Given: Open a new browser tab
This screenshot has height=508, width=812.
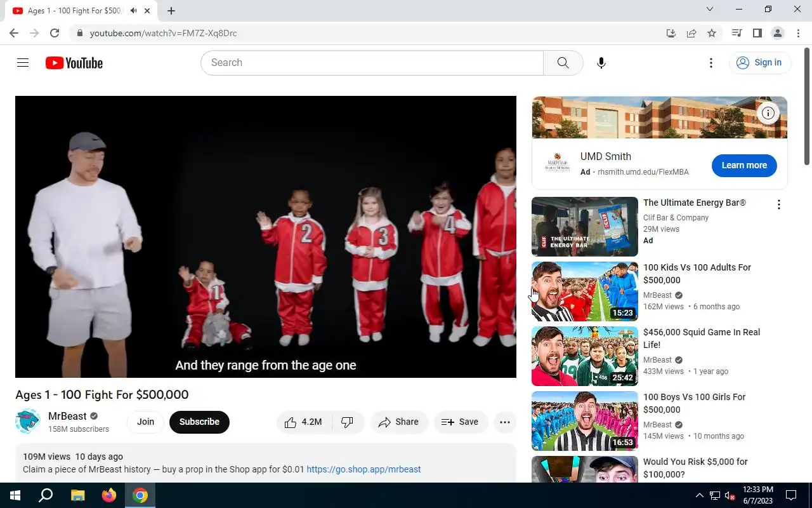Looking at the screenshot, I should pyautogui.click(x=171, y=10).
